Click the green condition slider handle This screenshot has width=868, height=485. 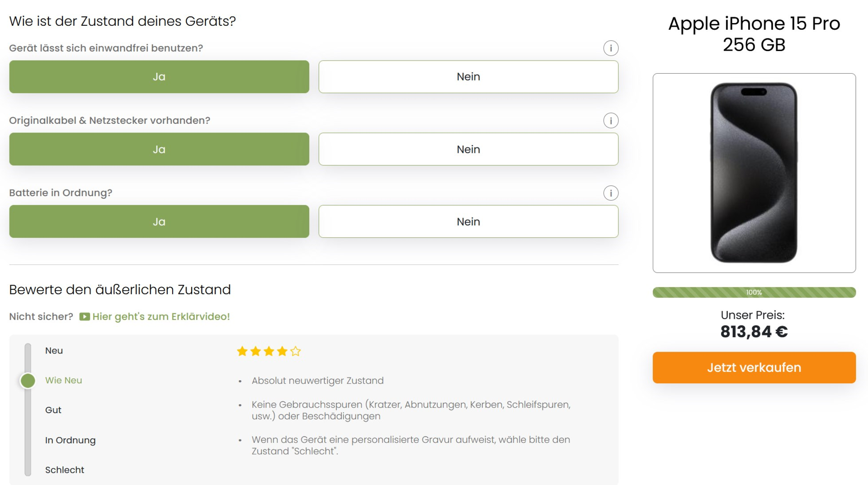28,381
